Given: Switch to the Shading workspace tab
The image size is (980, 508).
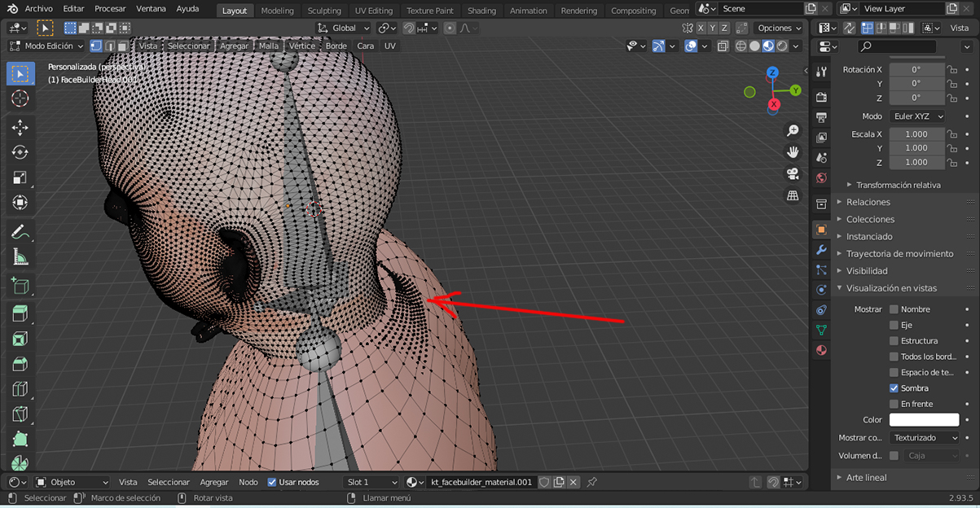Looking at the screenshot, I should (x=481, y=11).
